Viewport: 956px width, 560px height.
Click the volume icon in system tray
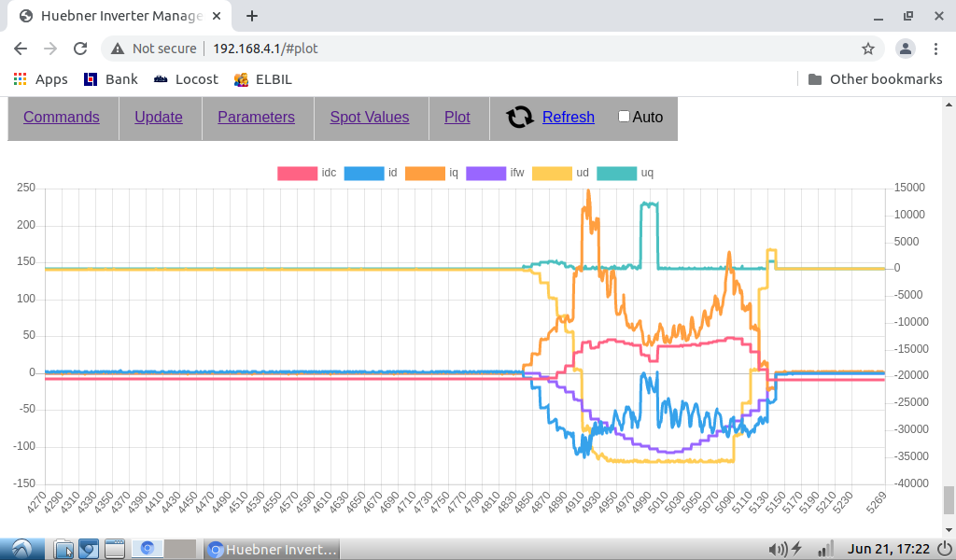coord(776,549)
